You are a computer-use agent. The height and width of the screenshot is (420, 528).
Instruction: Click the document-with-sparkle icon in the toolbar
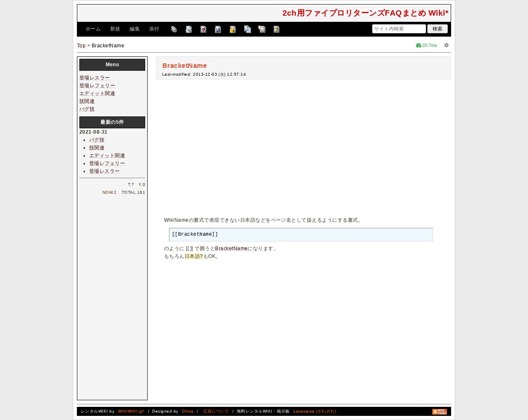point(262,29)
